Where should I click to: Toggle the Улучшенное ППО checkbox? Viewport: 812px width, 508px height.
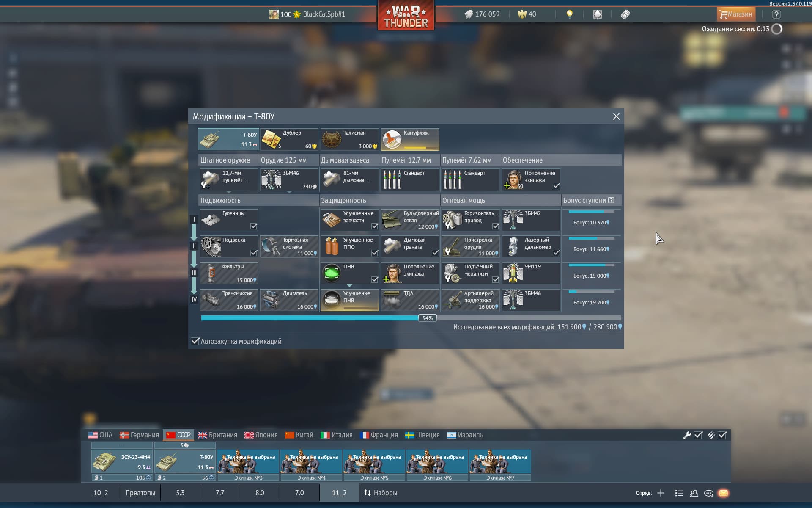coord(375,253)
